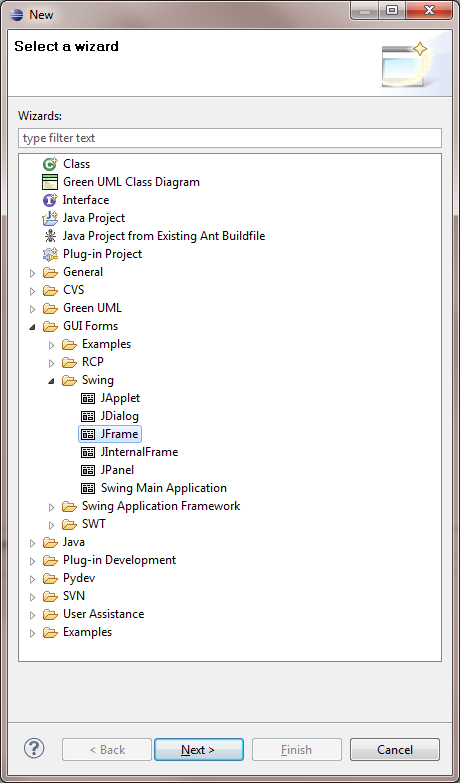
Task: Select the JDialog form icon
Action: point(88,416)
